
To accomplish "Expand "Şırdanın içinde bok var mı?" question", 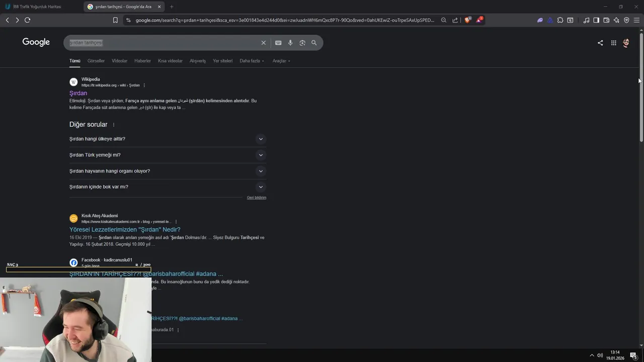I will pos(168,187).
